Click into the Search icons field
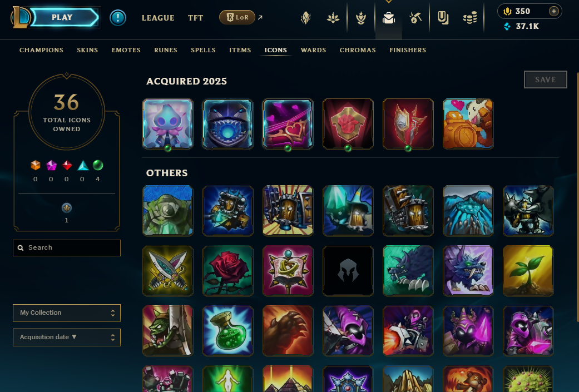Image resolution: width=579 pixels, height=392 pixels. 67,248
